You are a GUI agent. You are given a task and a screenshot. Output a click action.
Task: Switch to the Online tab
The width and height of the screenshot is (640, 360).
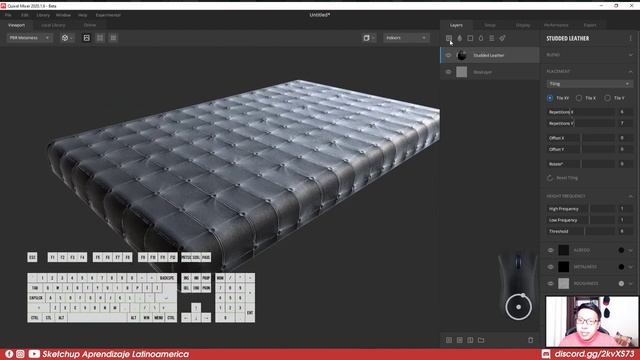90,25
